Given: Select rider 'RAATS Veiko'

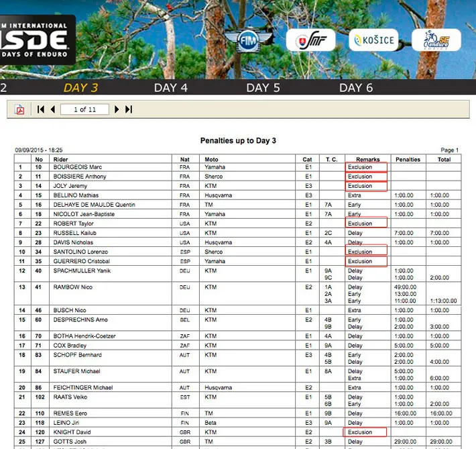Looking at the screenshot, I should 70,397.
